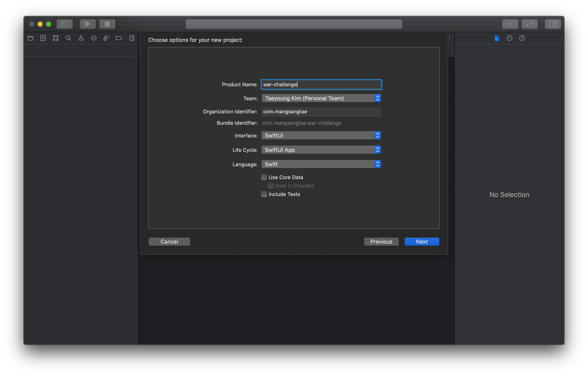588x376 pixels.
Task: Open the Project navigator folder icon
Action: tap(30, 38)
